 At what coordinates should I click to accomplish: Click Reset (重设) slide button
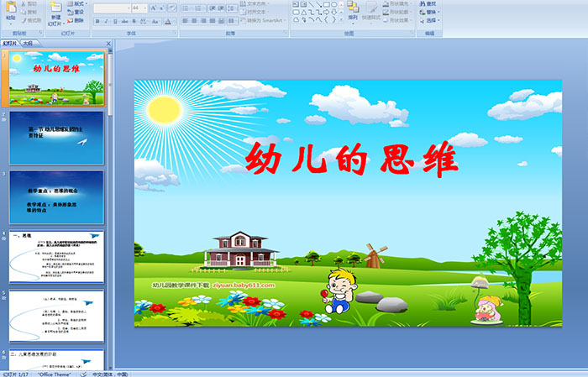[76, 12]
